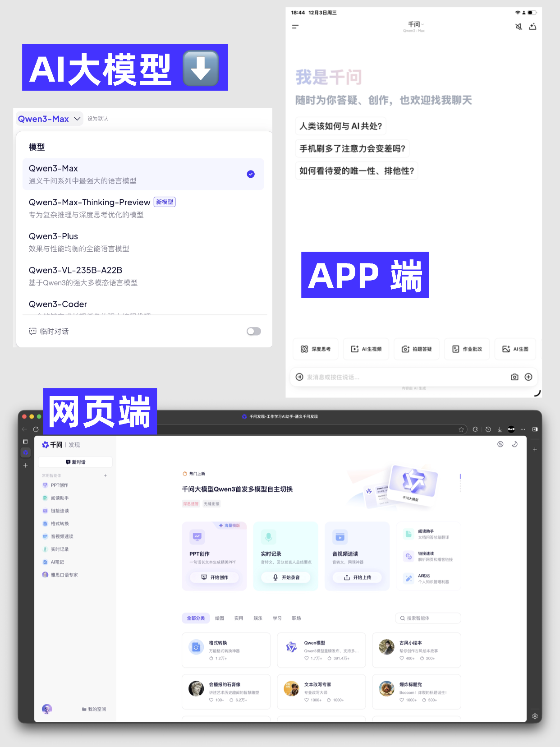This screenshot has width=560, height=747.
Task: Switch to the 职场 category tab
Action: (296, 618)
